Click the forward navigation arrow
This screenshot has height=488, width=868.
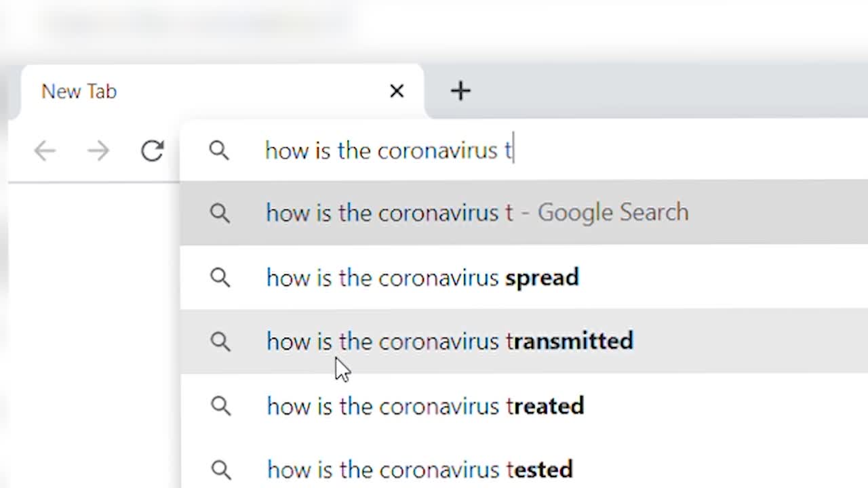click(98, 150)
